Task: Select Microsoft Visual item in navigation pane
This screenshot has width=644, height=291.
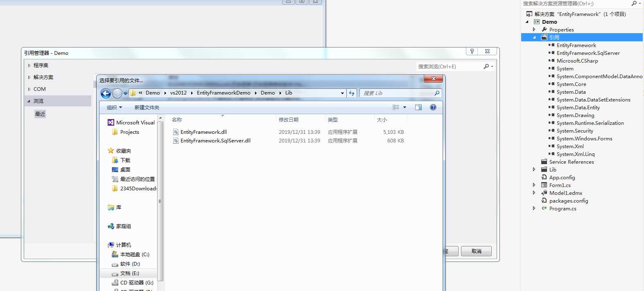Action: click(x=131, y=122)
